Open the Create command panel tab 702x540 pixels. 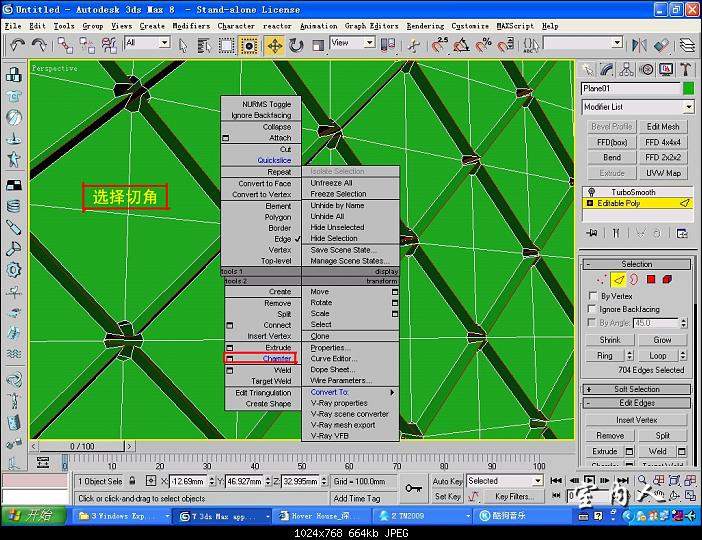click(587, 69)
